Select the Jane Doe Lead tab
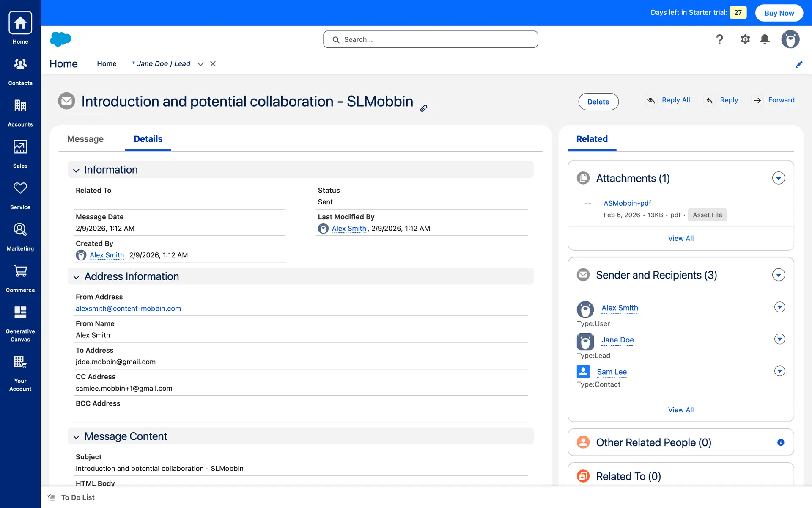This screenshot has width=812, height=508. click(x=163, y=64)
